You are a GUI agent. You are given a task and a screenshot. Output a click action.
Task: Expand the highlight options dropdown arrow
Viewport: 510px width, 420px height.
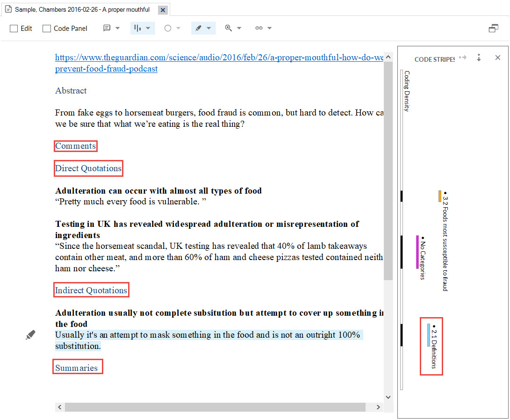pos(209,29)
